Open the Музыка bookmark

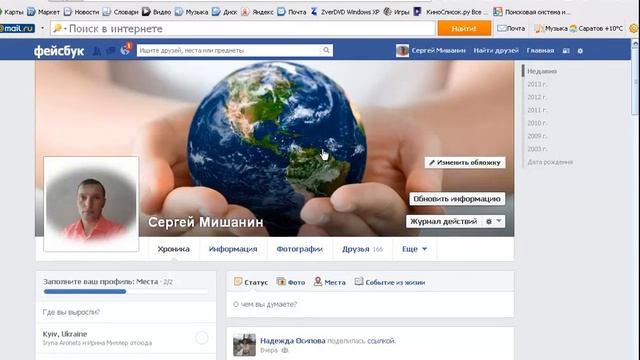[x=191, y=12]
